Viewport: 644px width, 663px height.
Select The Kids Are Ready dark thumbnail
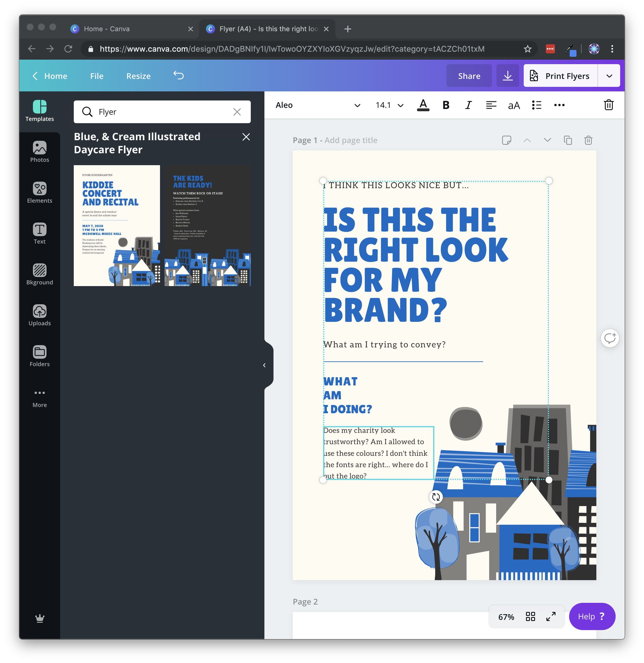207,225
